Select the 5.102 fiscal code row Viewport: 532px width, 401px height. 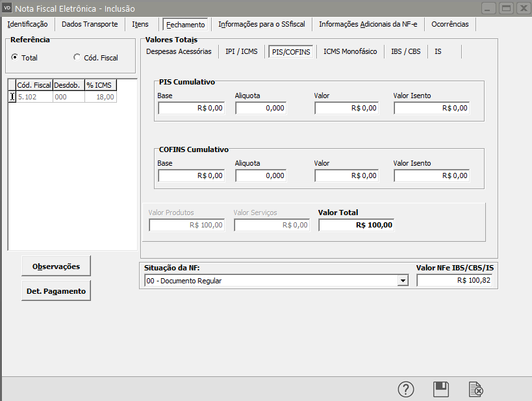[x=34, y=97]
